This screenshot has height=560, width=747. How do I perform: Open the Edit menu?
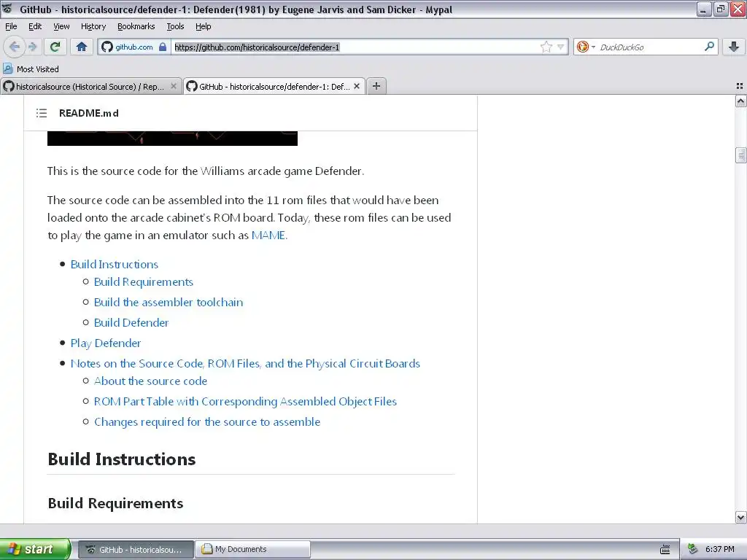pyautogui.click(x=35, y=26)
